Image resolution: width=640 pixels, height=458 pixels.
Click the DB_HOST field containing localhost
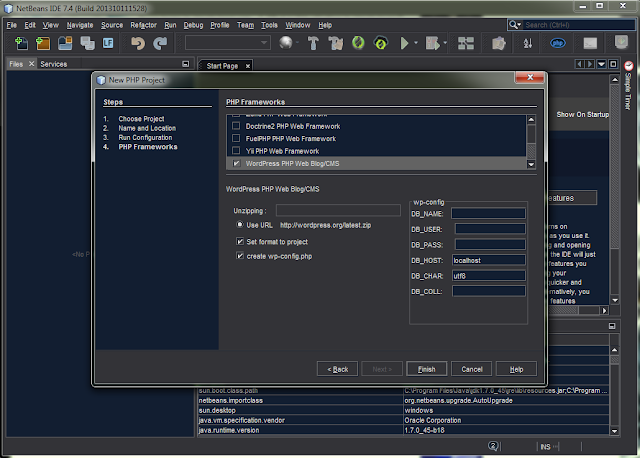[488, 260]
